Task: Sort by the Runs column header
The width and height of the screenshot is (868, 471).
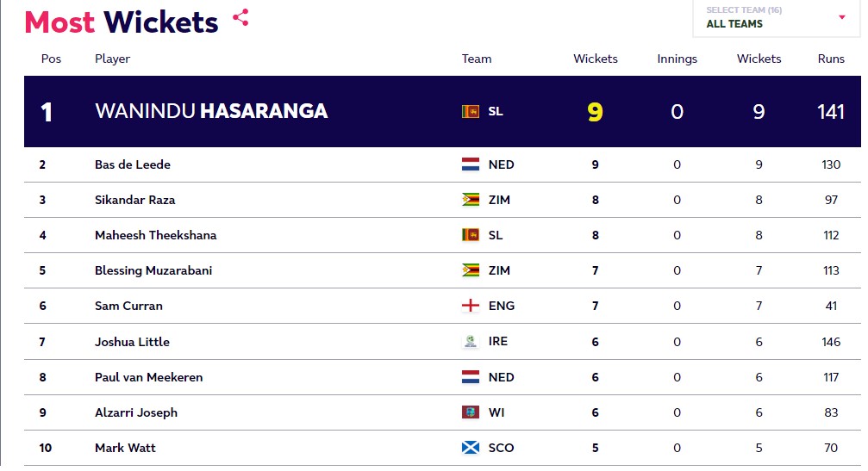Action: [x=831, y=59]
